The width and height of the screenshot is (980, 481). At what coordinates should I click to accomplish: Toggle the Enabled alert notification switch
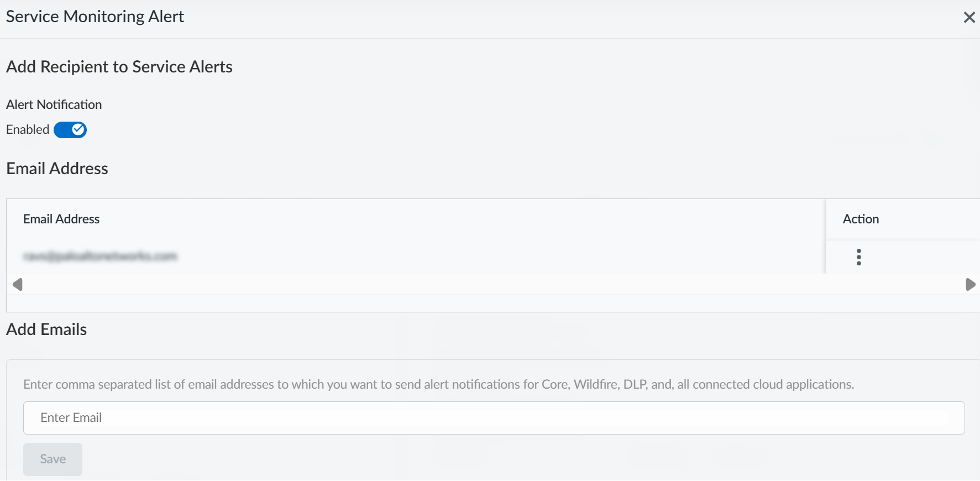point(70,130)
